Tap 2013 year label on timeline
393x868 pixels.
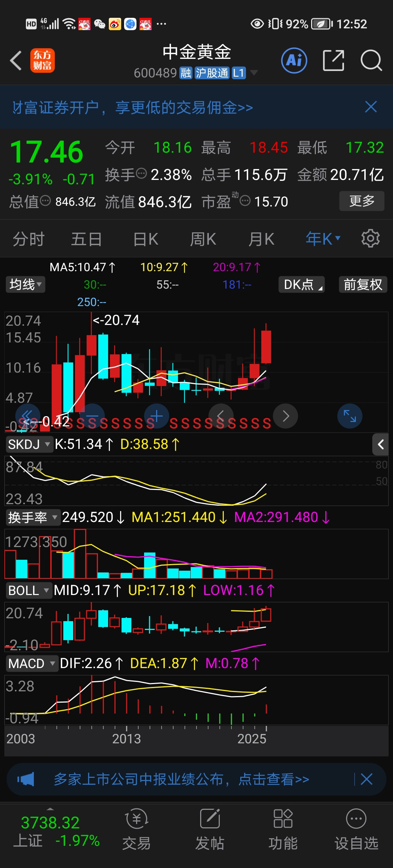point(126,739)
